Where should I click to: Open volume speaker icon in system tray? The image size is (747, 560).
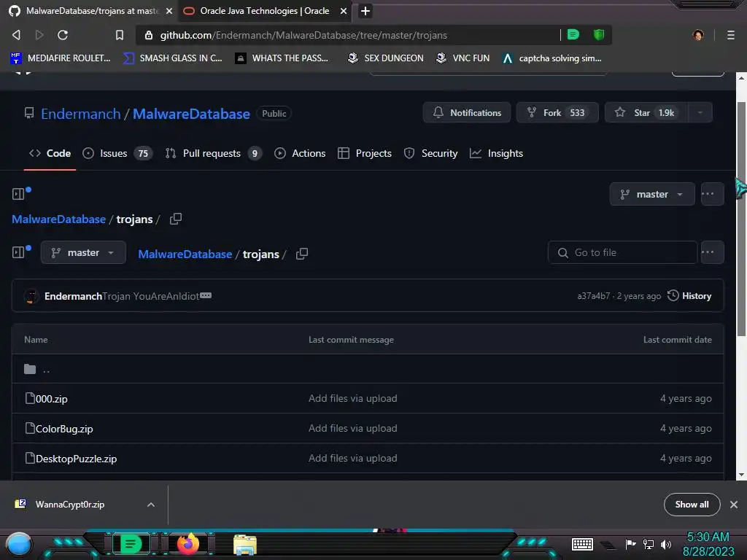[x=666, y=544]
